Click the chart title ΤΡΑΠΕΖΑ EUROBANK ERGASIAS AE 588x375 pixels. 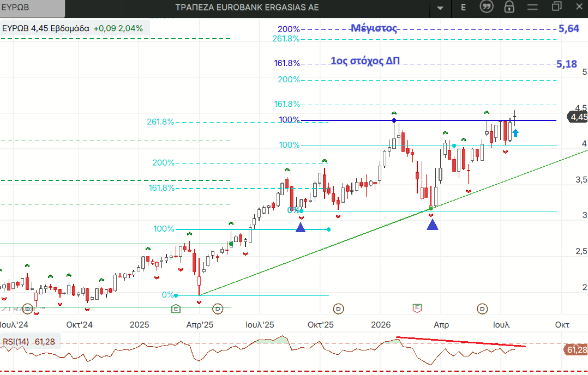pos(247,8)
